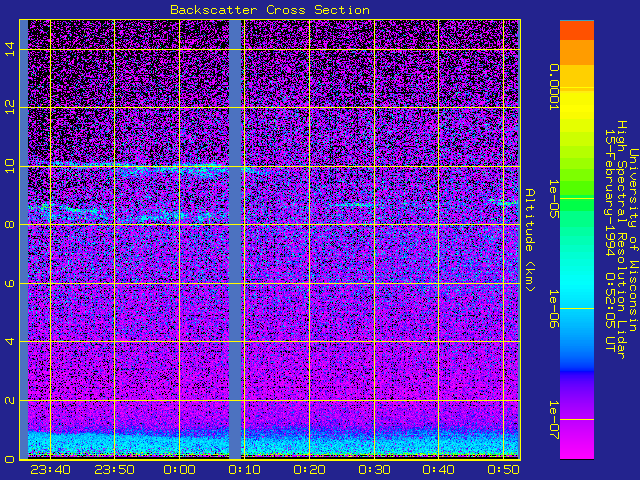Click the 0:40 time axis label
This screenshot has width=640, height=480.
click(x=438, y=470)
